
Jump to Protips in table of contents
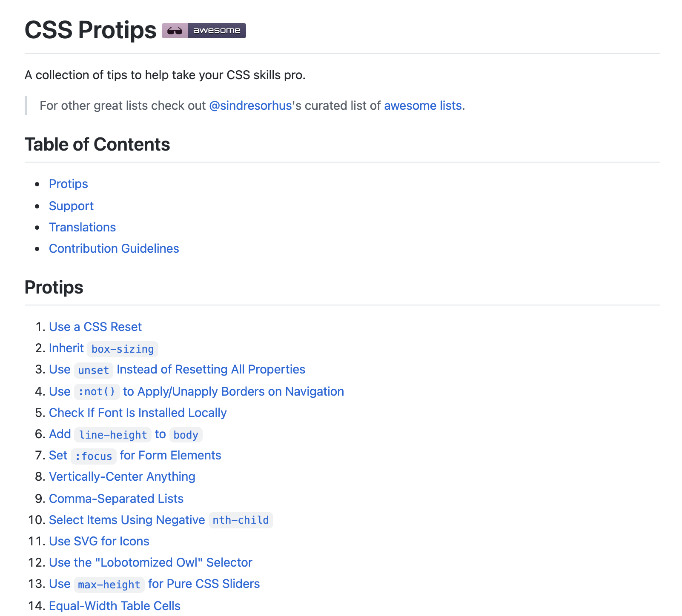69,184
